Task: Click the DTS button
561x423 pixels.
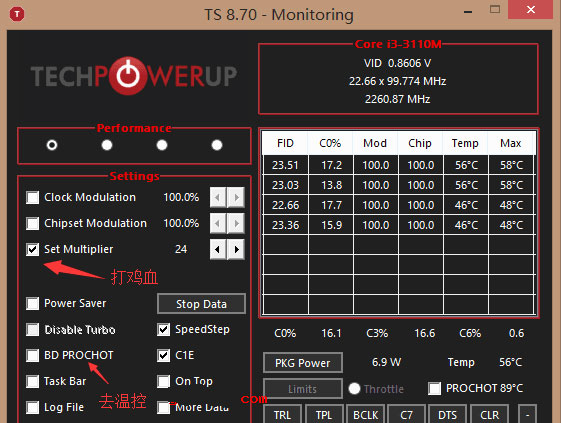Action: (x=448, y=415)
